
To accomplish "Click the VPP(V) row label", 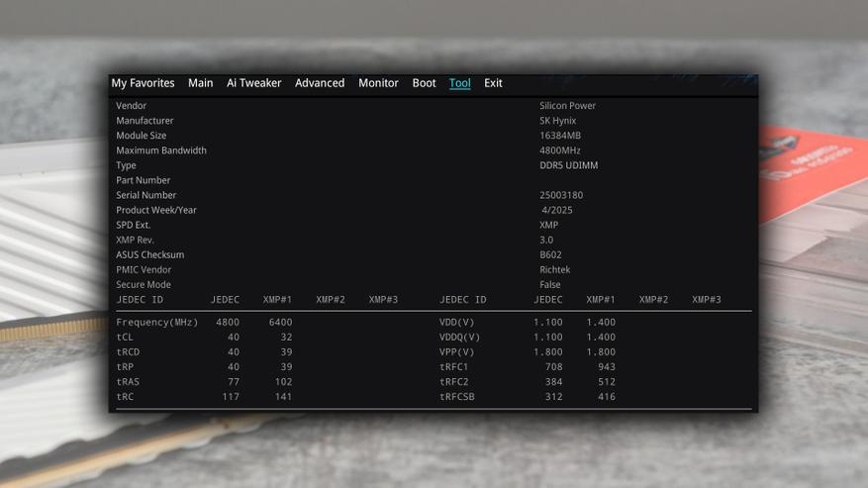I will coord(456,352).
